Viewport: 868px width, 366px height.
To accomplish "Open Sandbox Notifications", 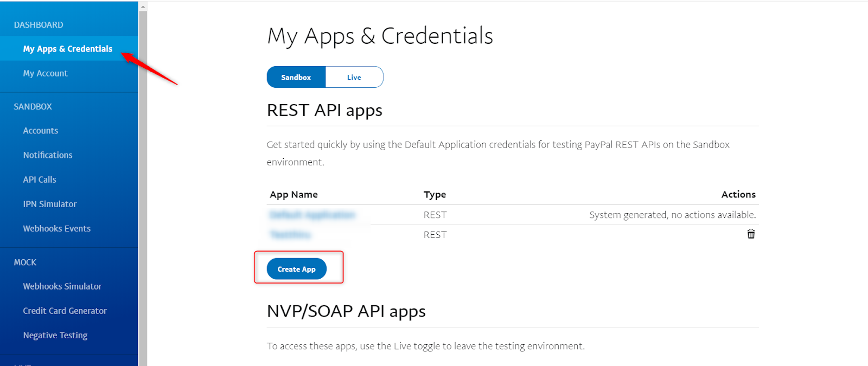I will click(x=48, y=155).
